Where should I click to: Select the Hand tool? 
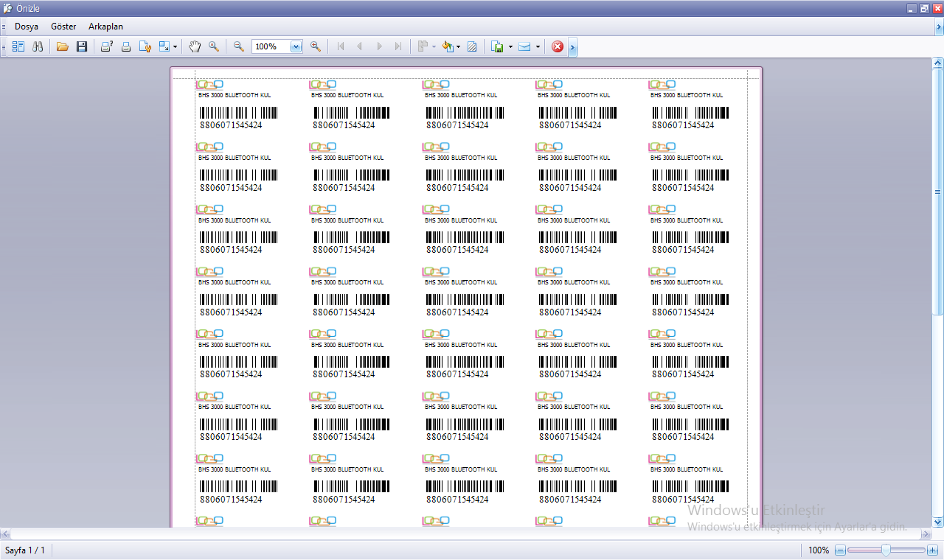point(195,46)
